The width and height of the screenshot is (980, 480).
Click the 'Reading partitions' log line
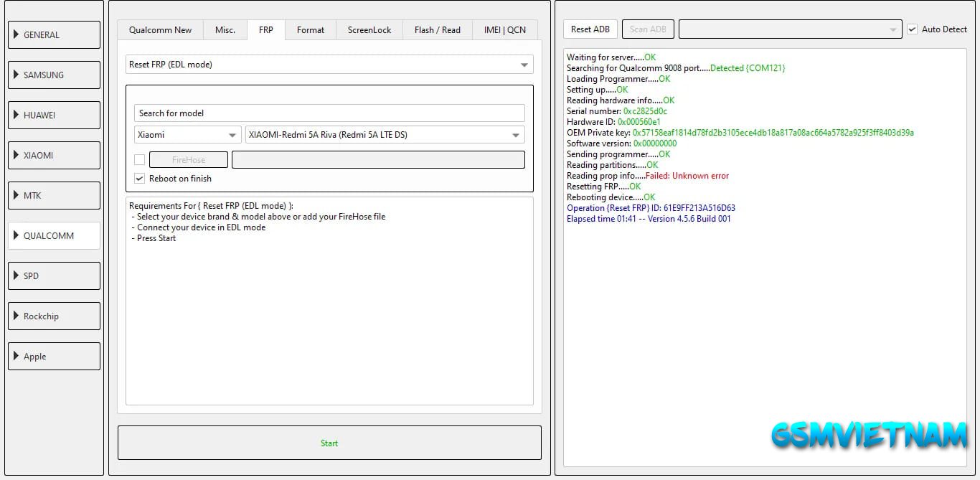[x=613, y=165]
